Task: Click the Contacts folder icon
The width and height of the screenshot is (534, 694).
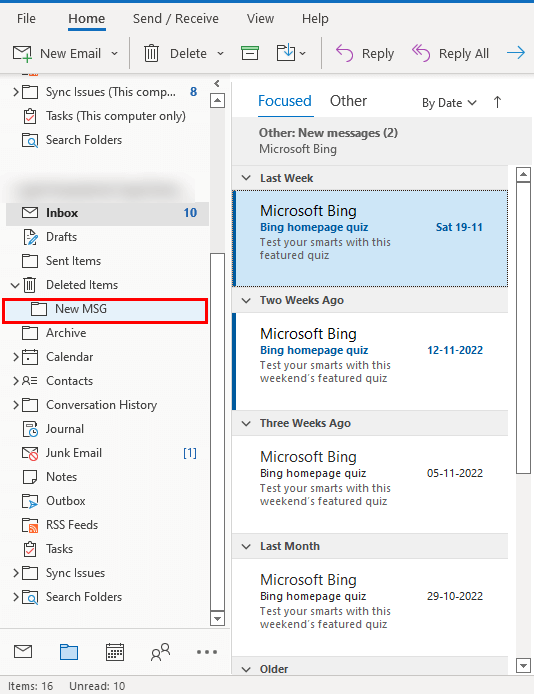Action: pos(30,381)
